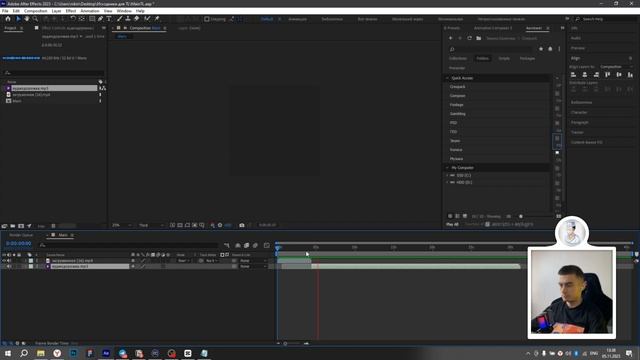Collapse the Quick Access section in Assistant
Image resolution: width=640 pixels, height=360 pixels.
pos(447,78)
